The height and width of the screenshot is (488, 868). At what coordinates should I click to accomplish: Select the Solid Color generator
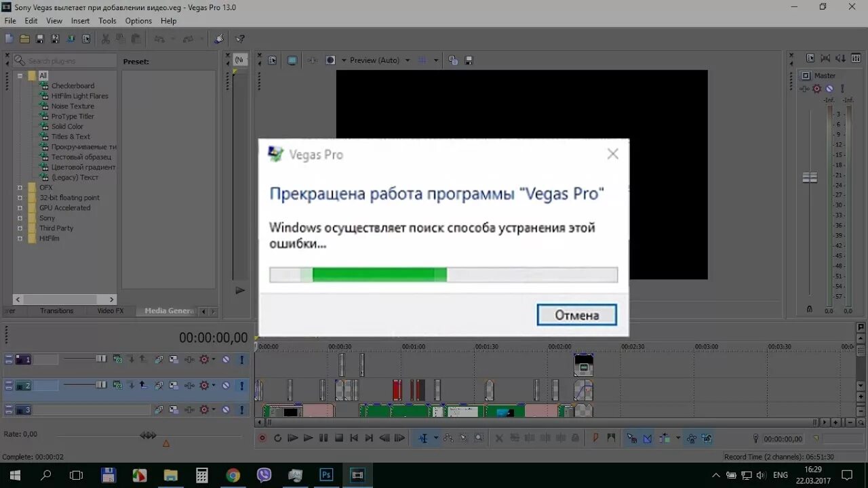tap(67, 127)
